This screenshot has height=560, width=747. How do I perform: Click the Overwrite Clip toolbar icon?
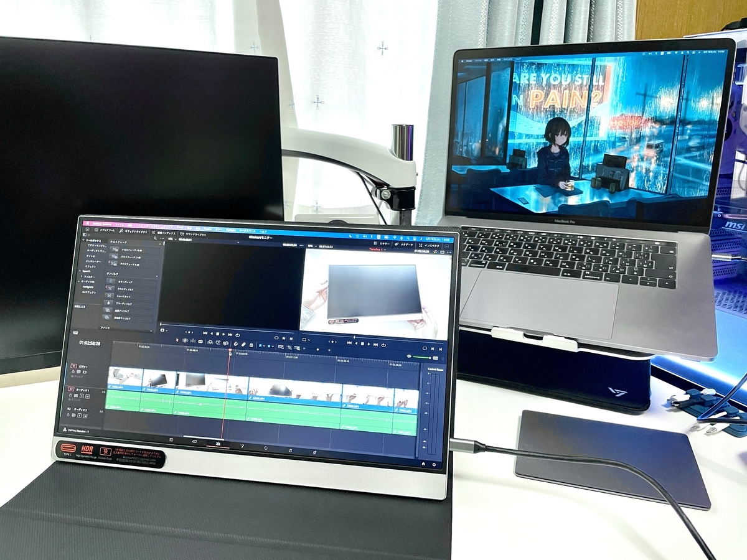(218, 342)
